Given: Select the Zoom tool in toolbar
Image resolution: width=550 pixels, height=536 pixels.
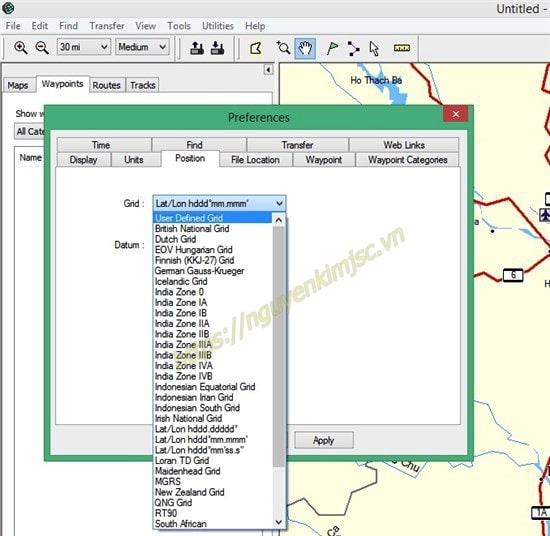Looking at the screenshot, I should point(283,48).
